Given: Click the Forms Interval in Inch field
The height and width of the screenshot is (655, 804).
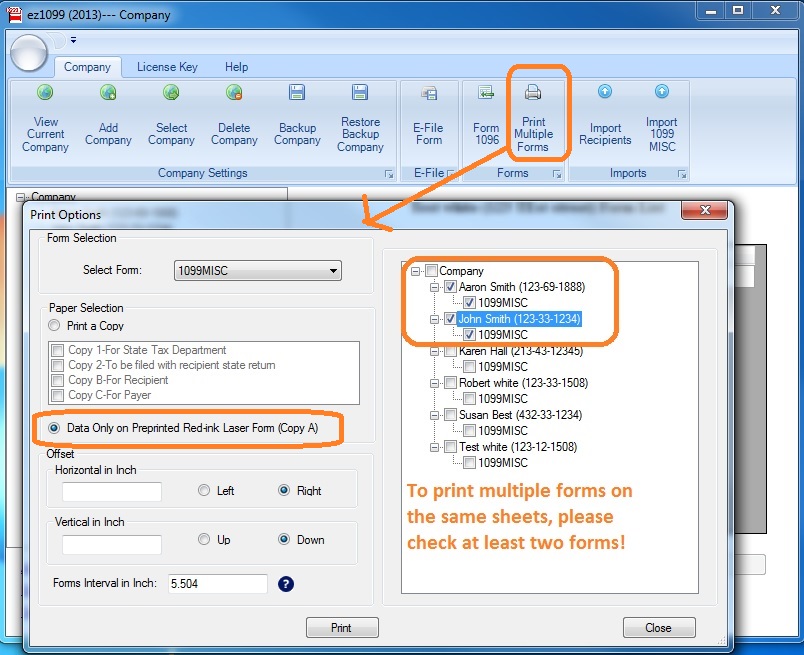Looking at the screenshot, I should 218,584.
